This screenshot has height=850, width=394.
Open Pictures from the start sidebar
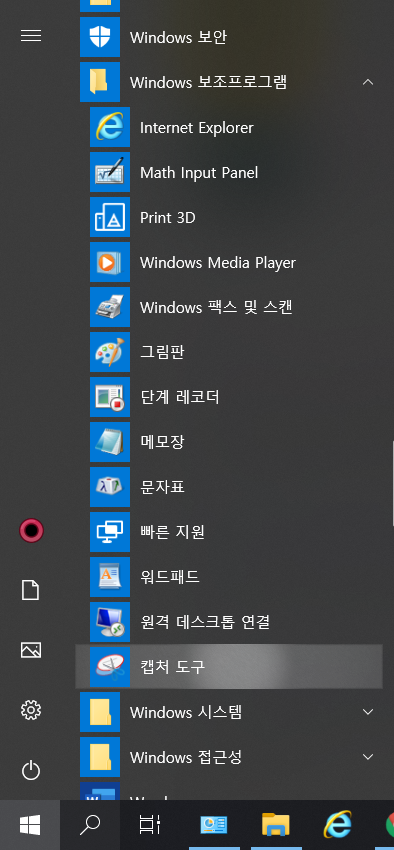click(31, 650)
